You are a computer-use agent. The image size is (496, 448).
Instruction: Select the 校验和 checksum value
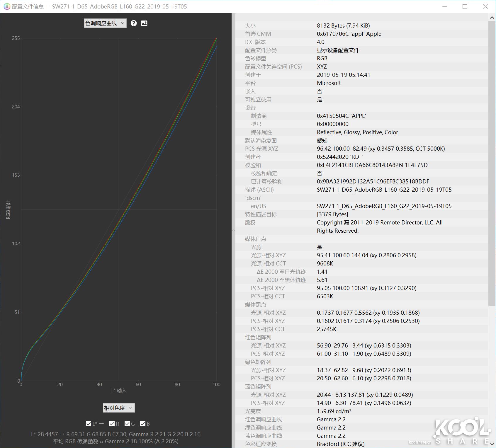(x=372, y=165)
